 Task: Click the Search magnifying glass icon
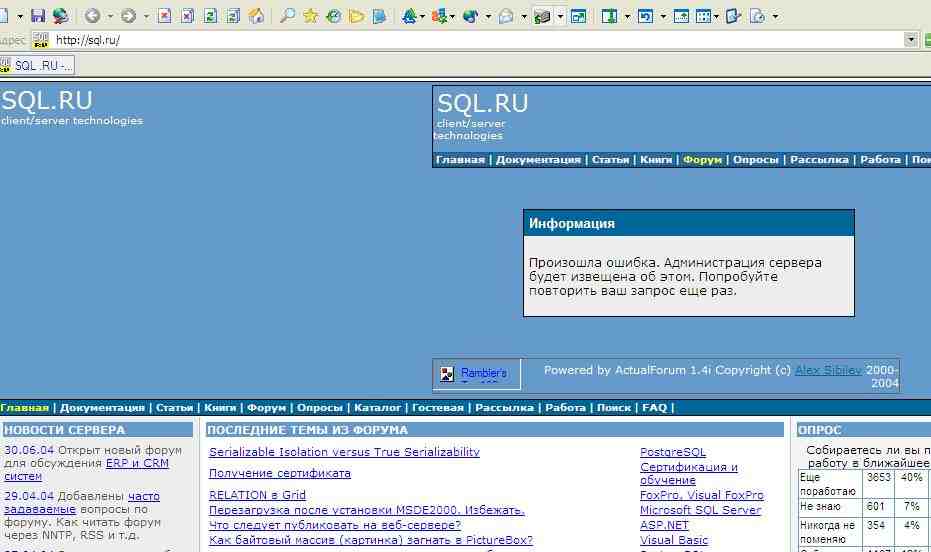tap(287, 16)
